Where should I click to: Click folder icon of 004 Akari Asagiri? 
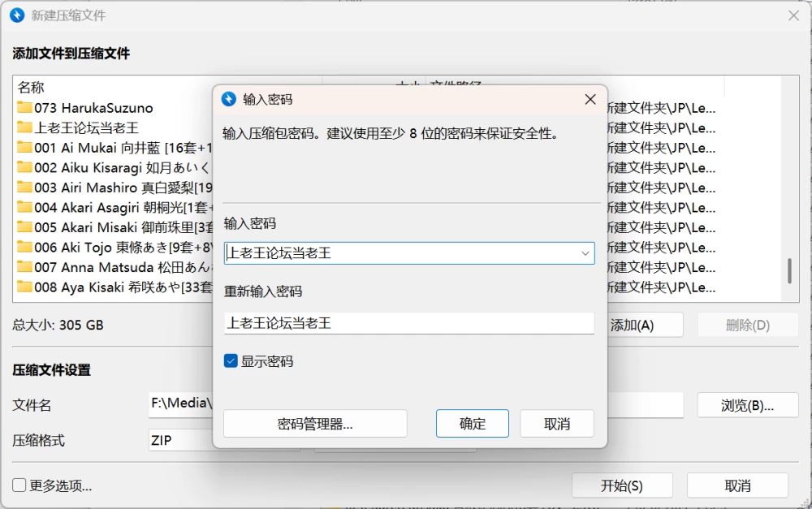coord(24,206)
